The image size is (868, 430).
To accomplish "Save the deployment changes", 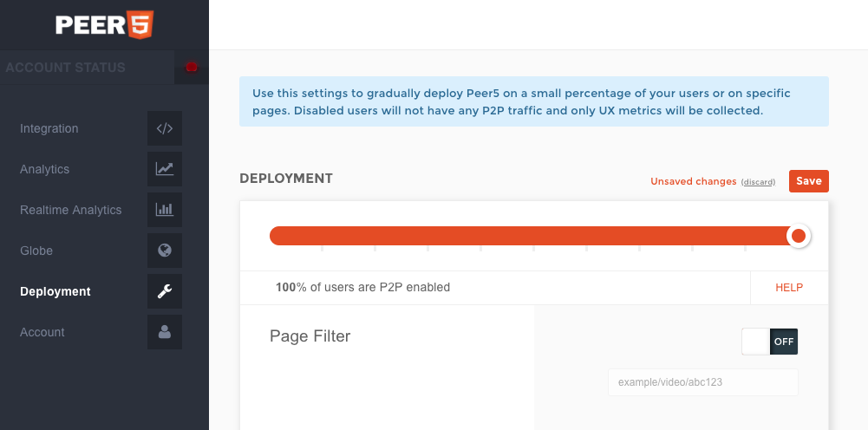I will coord(808,181).
